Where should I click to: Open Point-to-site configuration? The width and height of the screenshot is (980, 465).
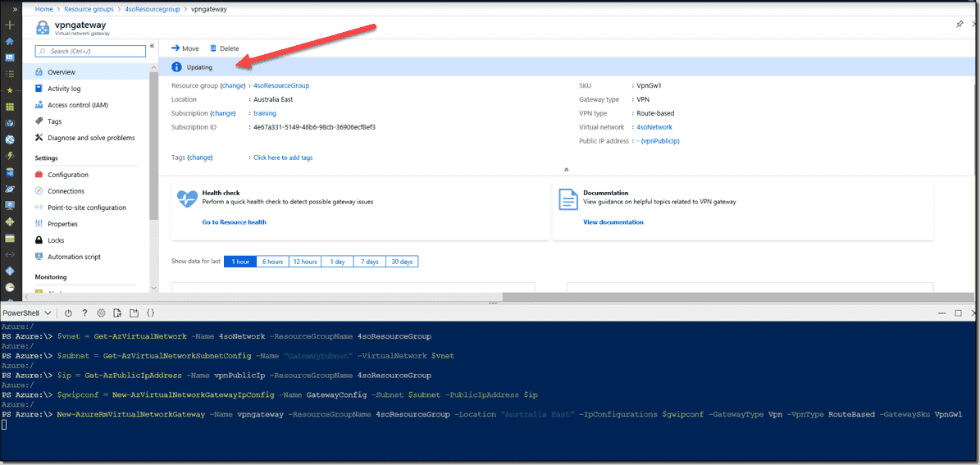click(86, 207)
